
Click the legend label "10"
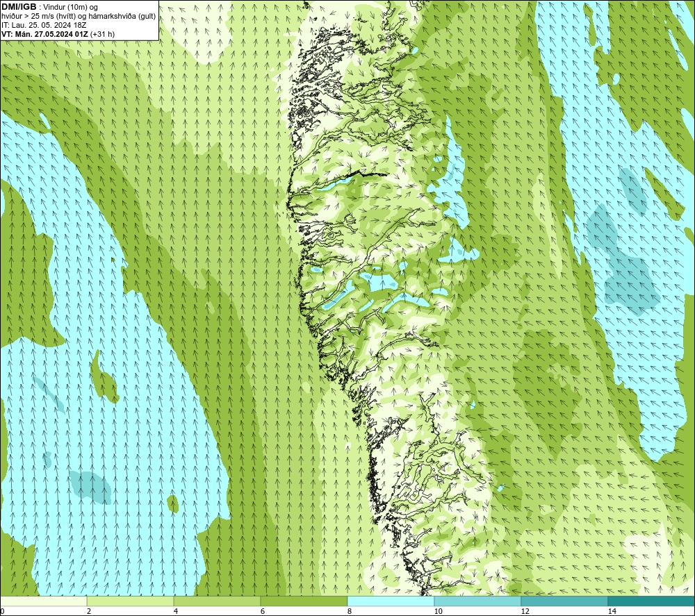pos(438,612)
